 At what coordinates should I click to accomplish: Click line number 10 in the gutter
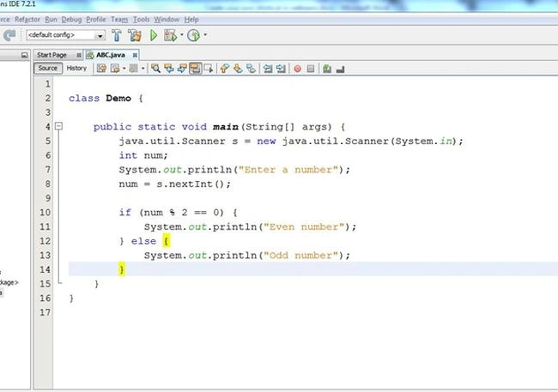[x=45, y=213]
